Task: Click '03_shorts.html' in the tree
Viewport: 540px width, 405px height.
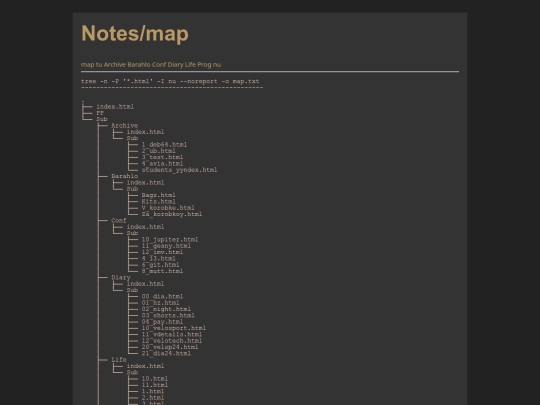Action: coord(168,315)
